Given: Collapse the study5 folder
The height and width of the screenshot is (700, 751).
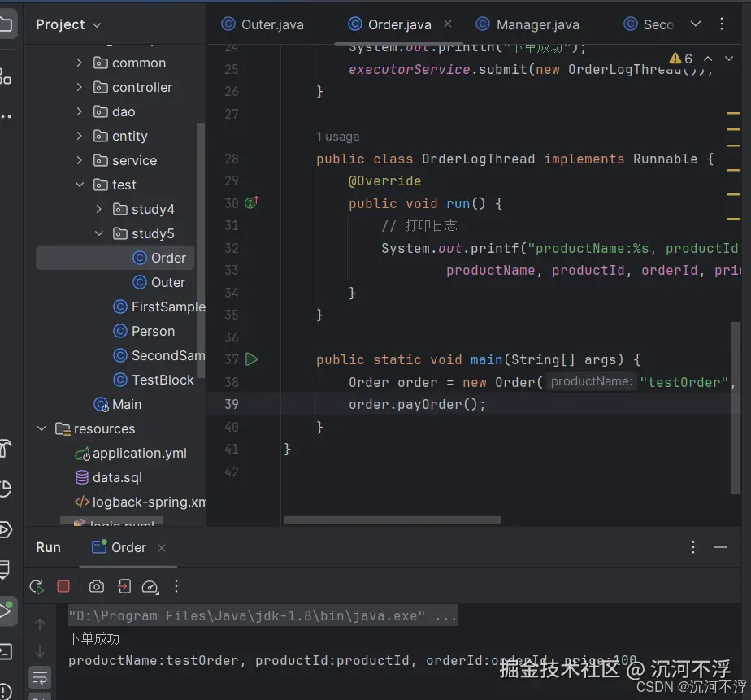Looking at the screenshot, I should coord(98,234).
